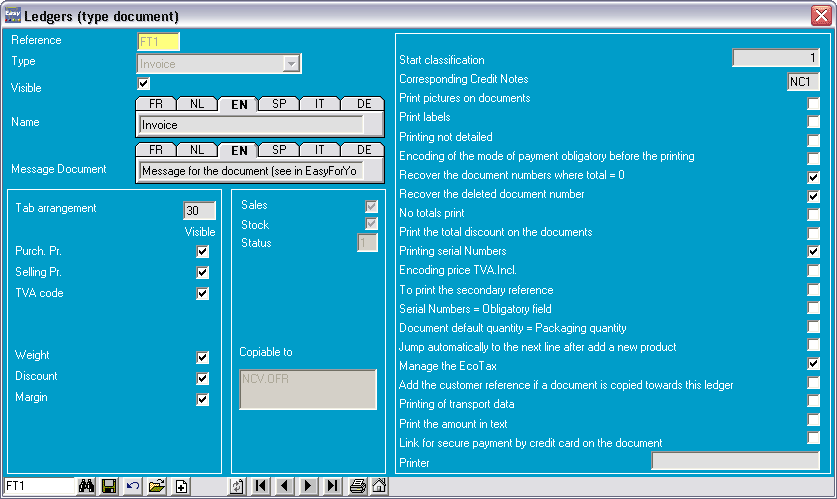Click the Corresponding Credit Notes field
The image size is (837, 499).
point(802,82)
